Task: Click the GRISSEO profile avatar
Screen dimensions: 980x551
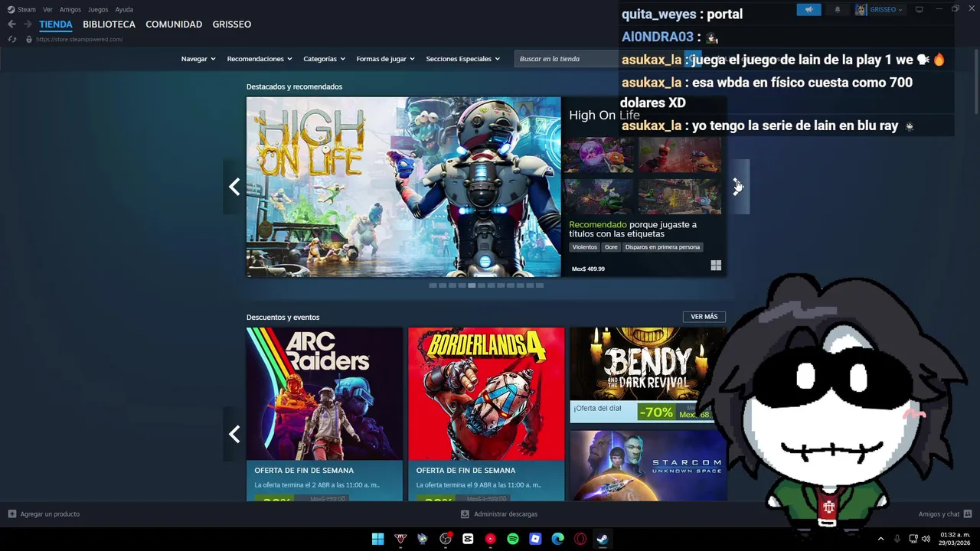Action: point(861,9)
